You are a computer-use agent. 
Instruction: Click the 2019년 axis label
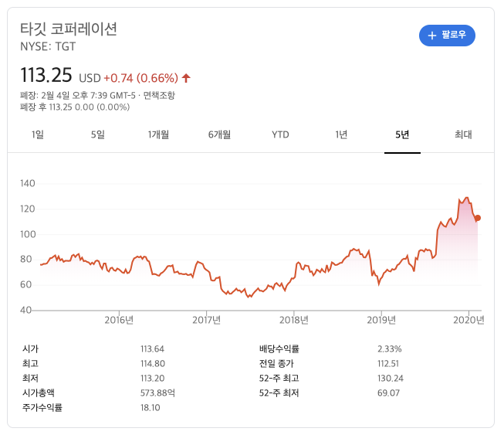[x=381, y=320]
